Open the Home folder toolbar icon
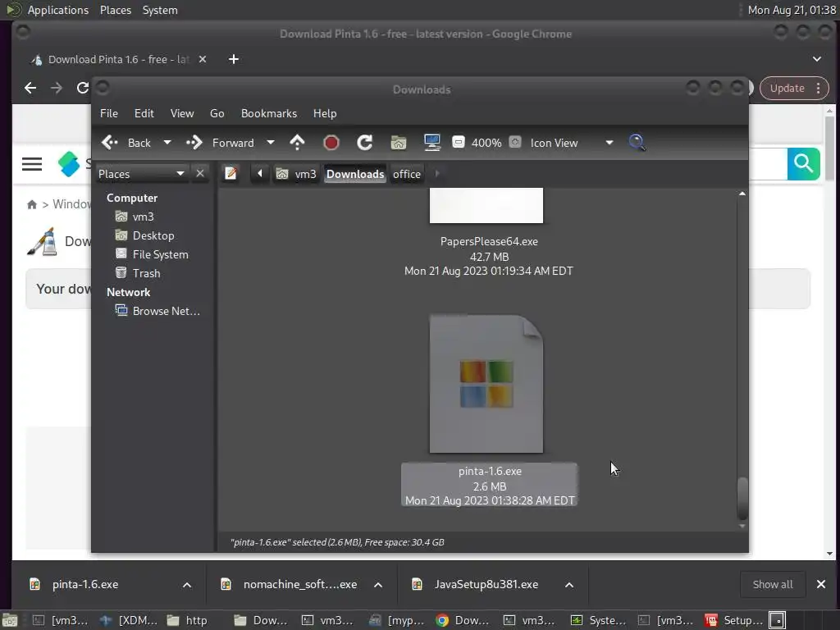This screenshot has width=840, height=630. (x=398, y=143)
